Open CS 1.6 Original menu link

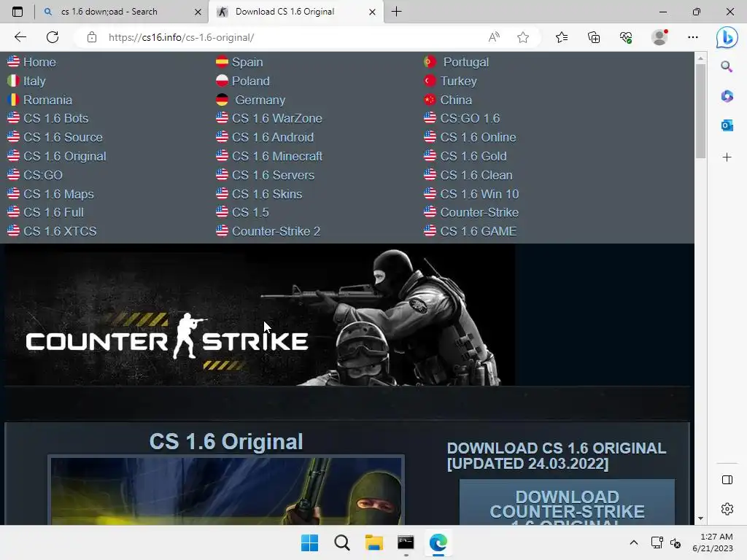pyautogui.click(x=65, y=156)
